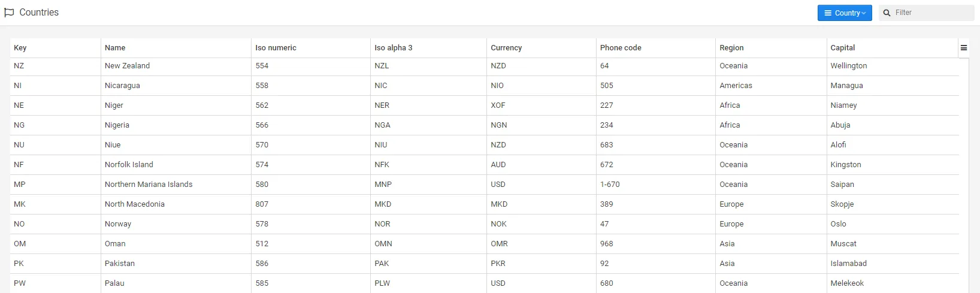Viewport: 980px width, 293px height.
Task: Click the flag icon beside Countries title
Action: coord(9,13)
